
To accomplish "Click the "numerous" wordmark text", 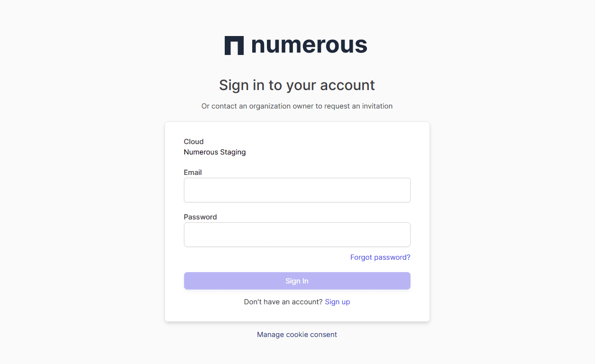I will pyautogui.click(x=309, y=45).
